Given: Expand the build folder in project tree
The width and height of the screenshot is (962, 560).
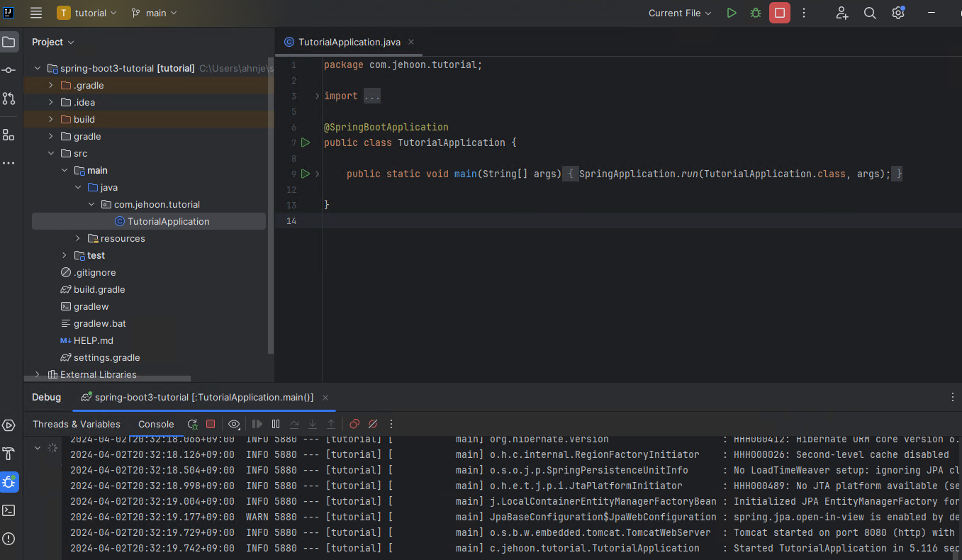Looking at the screenshot, I should point(50,119).
